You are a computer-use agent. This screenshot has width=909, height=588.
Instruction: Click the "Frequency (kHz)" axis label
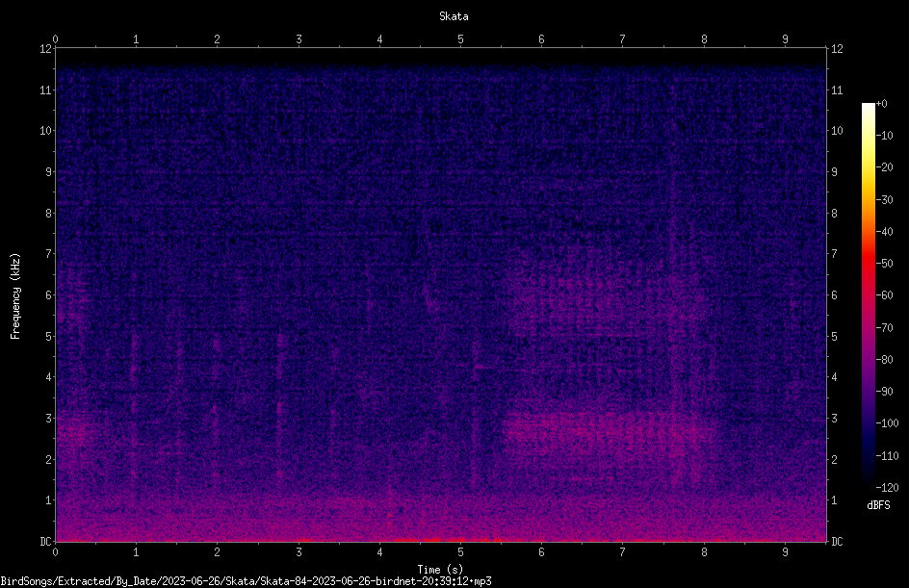click(15, 296)
